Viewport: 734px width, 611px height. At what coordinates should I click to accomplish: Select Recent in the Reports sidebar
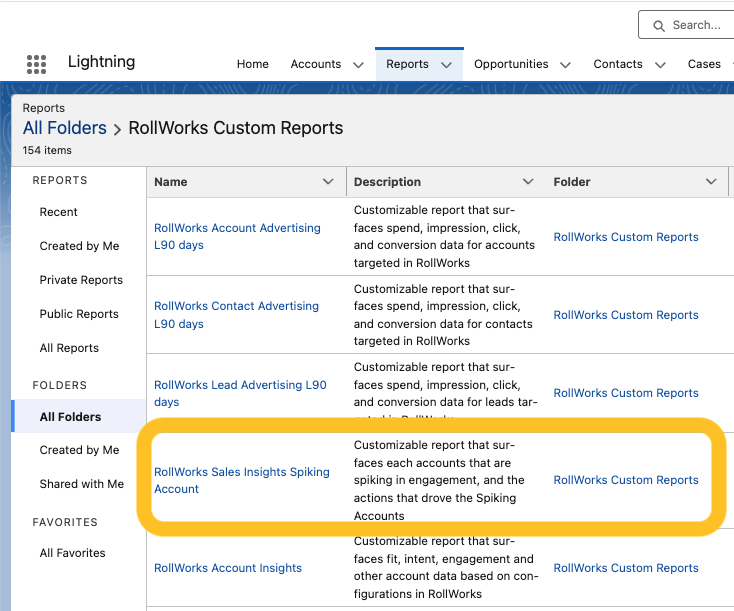pyautogui.click(x=58, y=212)
